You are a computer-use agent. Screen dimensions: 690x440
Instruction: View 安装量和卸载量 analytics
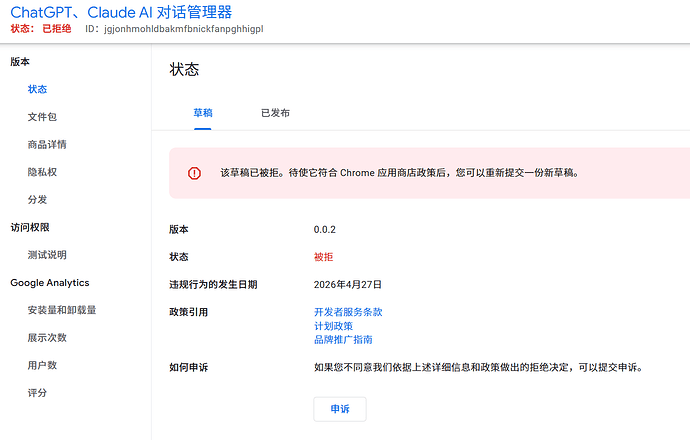62,310
